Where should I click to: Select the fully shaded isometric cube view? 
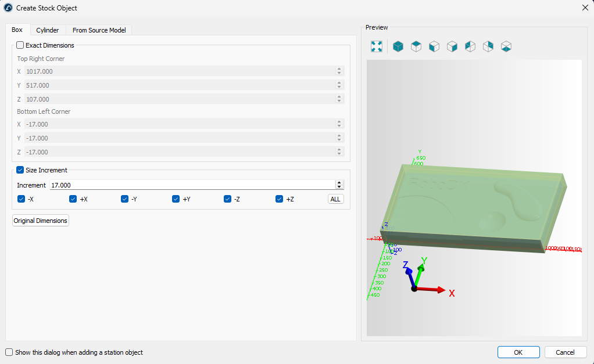pos(398,46)
